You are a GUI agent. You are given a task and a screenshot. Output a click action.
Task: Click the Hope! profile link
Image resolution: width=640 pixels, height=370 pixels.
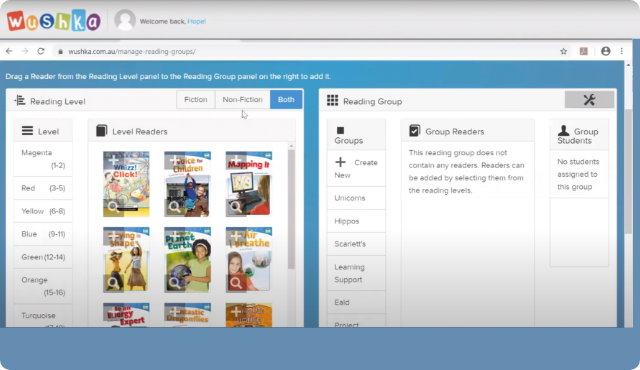197,22
